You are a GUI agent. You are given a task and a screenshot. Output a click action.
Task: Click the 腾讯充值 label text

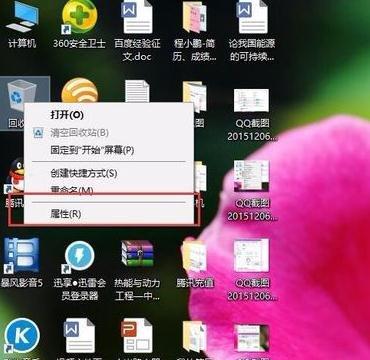195,283
